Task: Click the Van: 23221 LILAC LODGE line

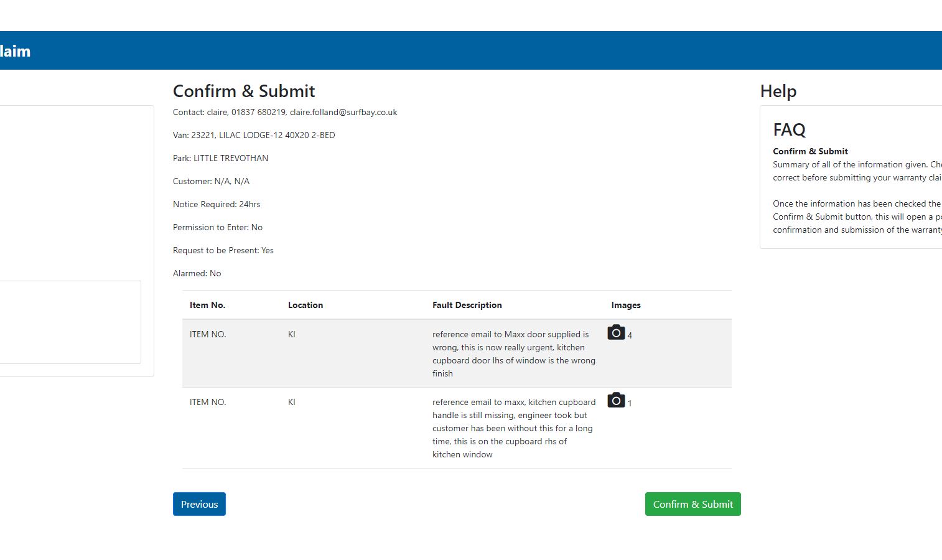Action: coord(254,135)
